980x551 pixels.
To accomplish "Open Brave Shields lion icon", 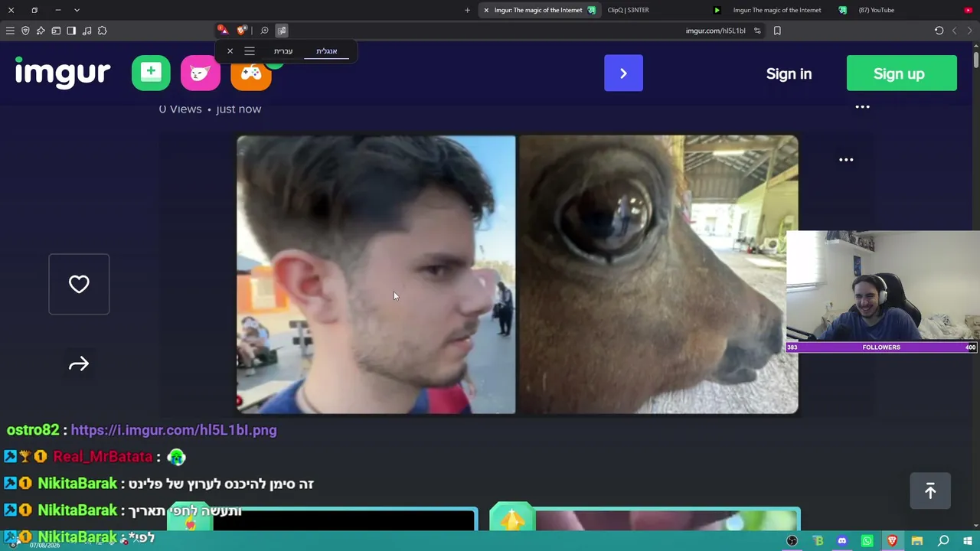I will pos(242,31).
